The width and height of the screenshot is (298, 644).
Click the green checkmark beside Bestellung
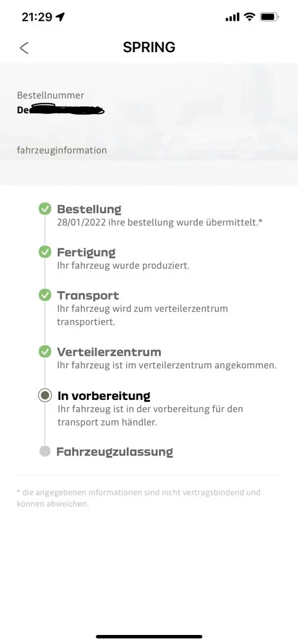click(45, 209)
